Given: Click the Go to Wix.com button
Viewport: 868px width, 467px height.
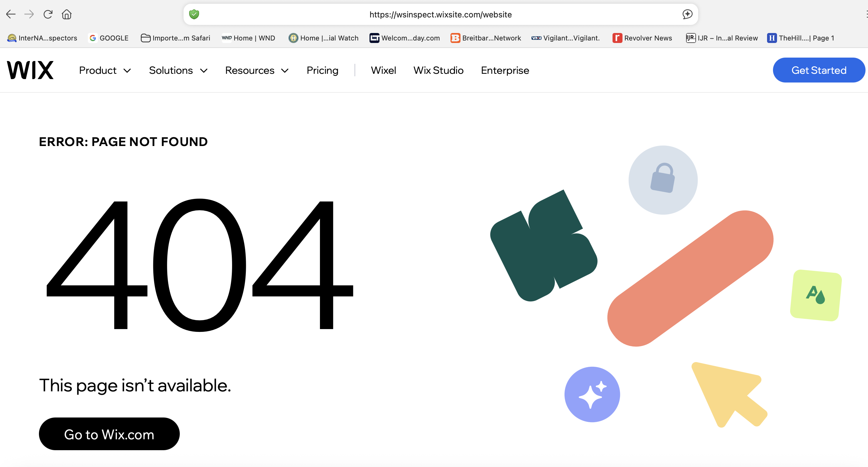Looking at the screenshot, I should [109, 434].
